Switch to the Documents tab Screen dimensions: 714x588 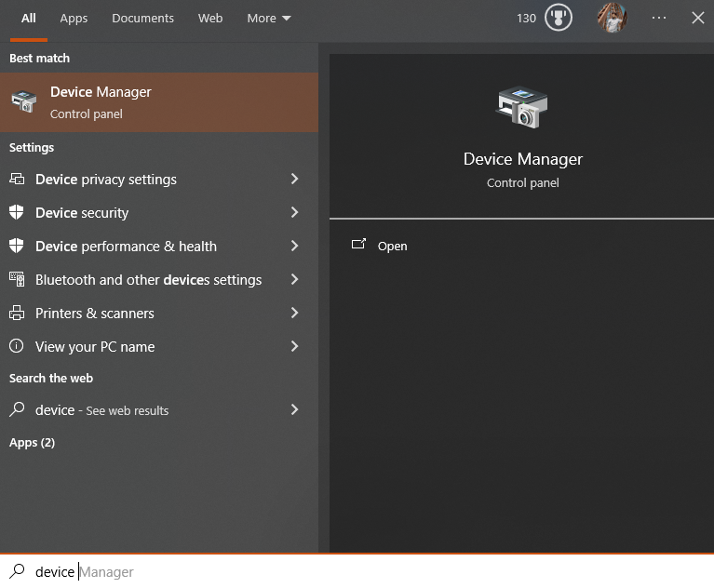click(x=142, y=19)
